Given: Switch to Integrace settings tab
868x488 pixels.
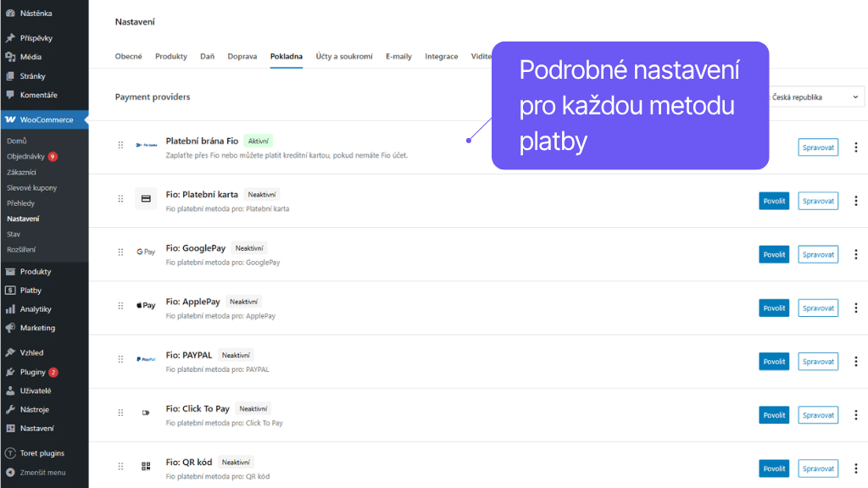Looking at the screenshot, I should 441,57.
